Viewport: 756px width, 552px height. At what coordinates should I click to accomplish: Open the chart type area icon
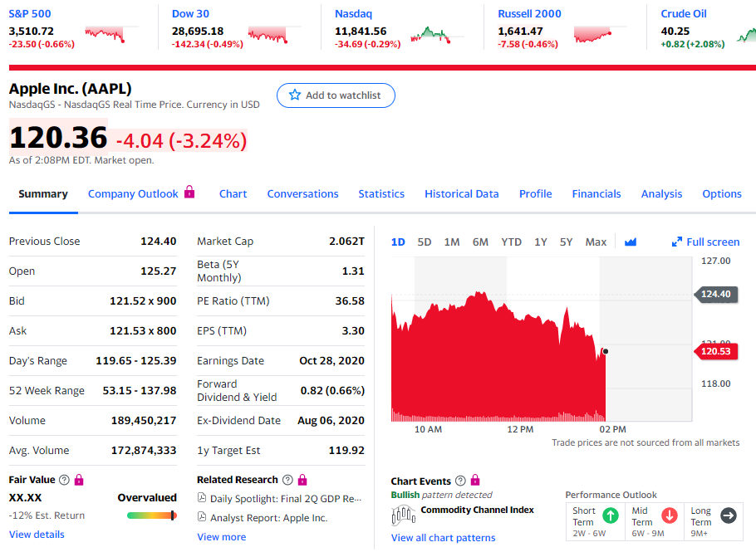coord(631,242)
